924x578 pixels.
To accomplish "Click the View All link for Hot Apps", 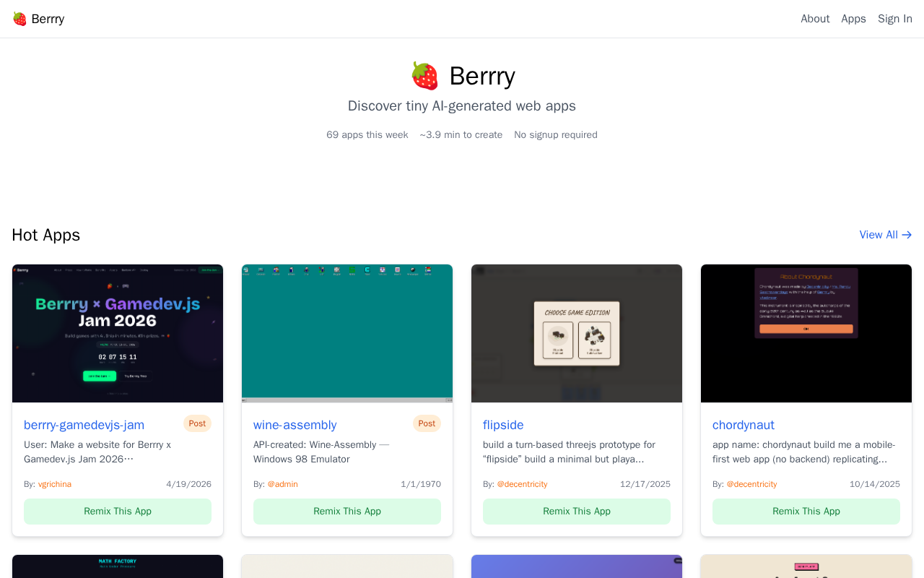I will (x=886, y=235).
